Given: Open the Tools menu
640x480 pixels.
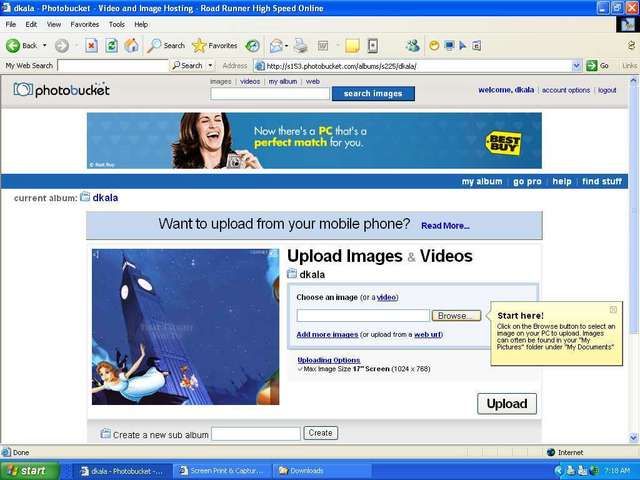Looking at the screenshot, I should pyautogui.click(x=117, y=24).
